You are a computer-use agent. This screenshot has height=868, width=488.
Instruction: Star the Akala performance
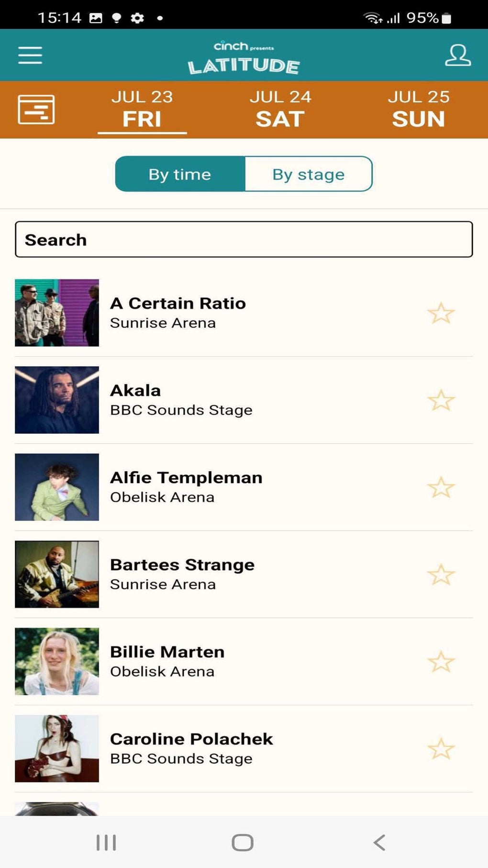pos(441,400)
